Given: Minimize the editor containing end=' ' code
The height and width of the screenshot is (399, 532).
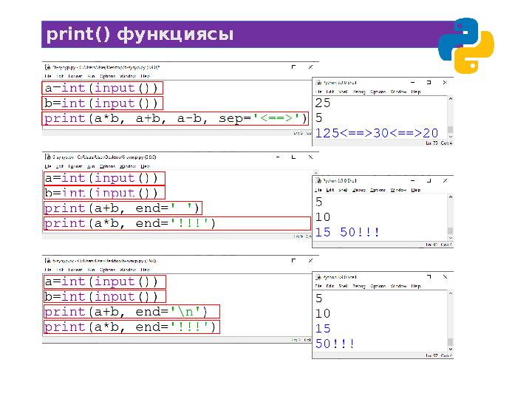Looking at the screenshot, I should 278,157.
